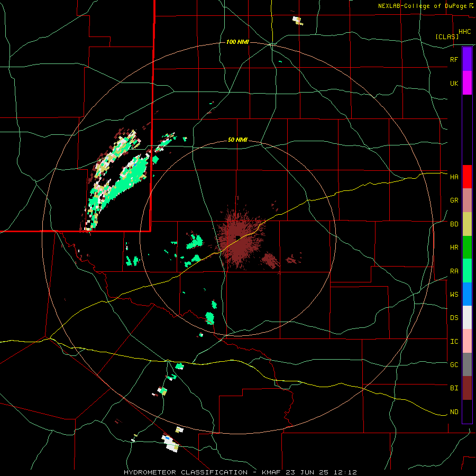Click the UK legend label
Viewport: 476px width, 476px height.
[454, 83]
